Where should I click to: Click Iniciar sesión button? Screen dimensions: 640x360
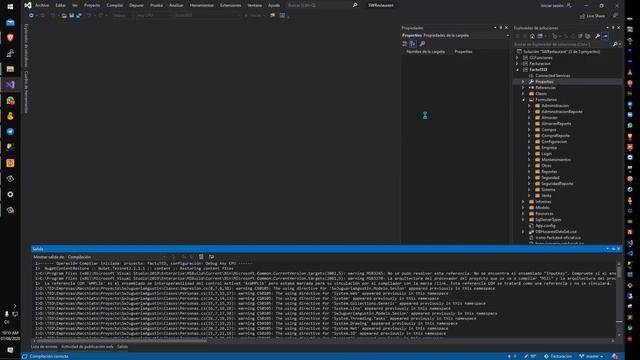tap(552, 6)
